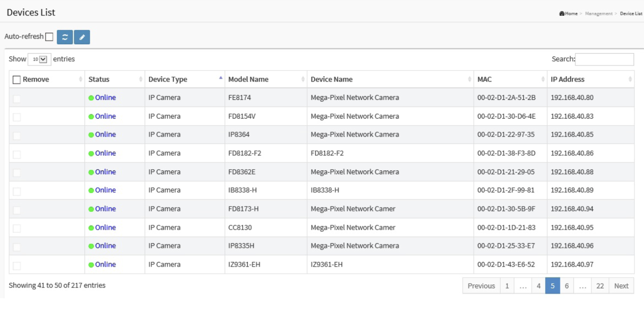
Task: Click Device Type ascending sort arrow
Action: tap(221, 78)
